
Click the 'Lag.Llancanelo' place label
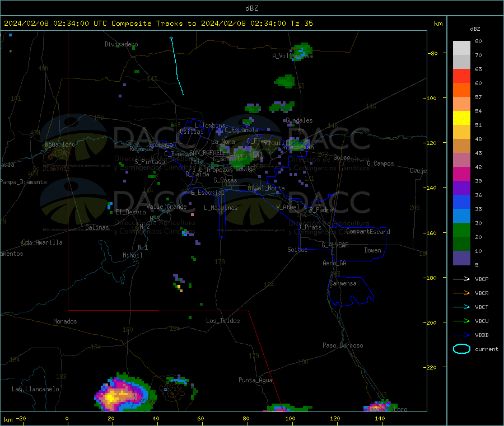[35, 389]
